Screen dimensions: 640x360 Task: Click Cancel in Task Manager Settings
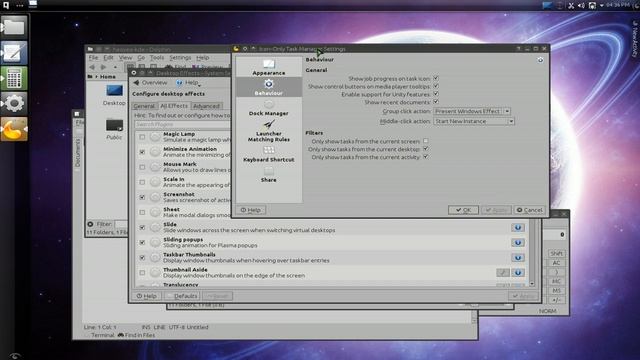pos(529,210)
